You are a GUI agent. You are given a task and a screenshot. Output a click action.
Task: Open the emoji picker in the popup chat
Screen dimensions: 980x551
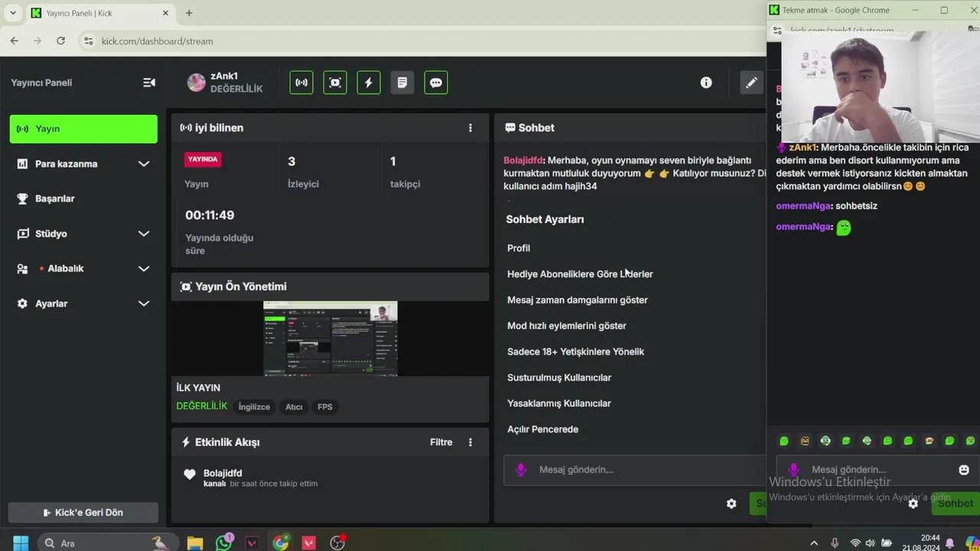point(963,470)
